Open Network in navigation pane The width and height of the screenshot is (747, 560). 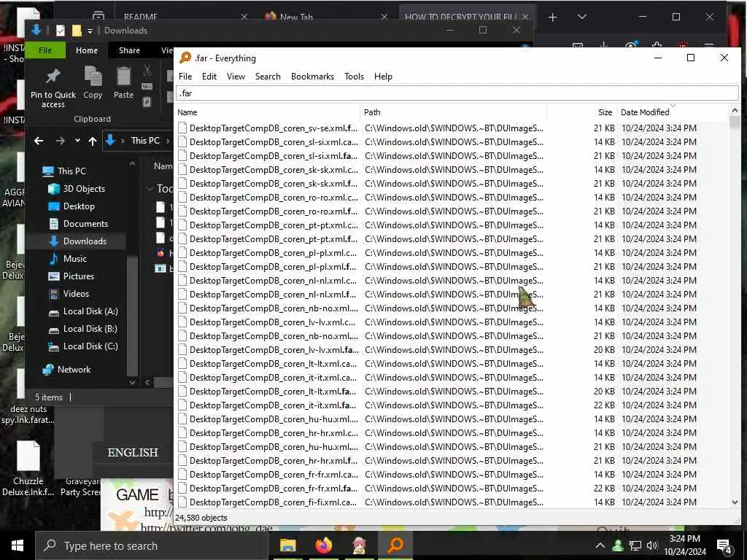click(x=74, y=370)
